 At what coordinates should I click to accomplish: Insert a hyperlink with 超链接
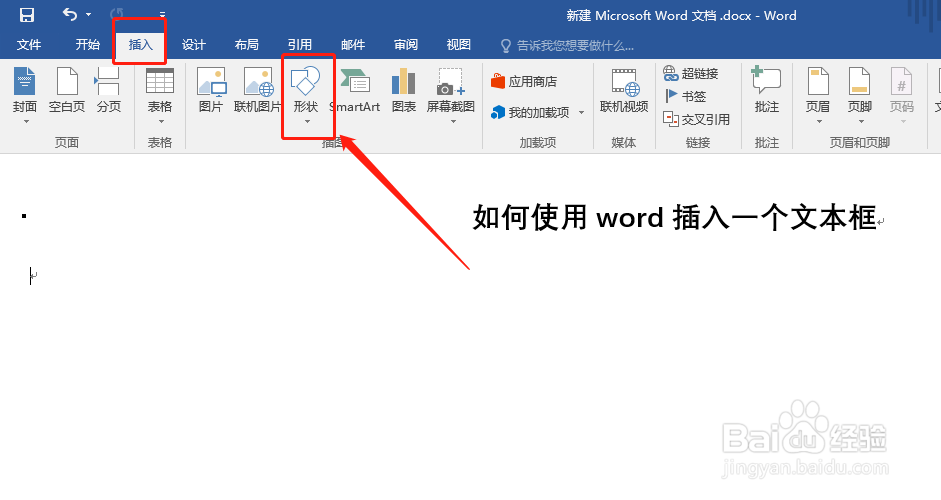691,73
